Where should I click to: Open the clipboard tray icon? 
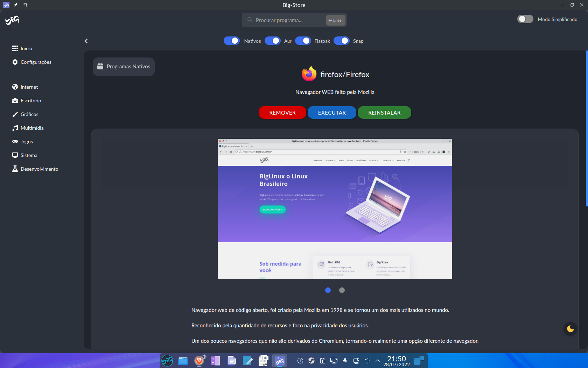pos(323,361)
